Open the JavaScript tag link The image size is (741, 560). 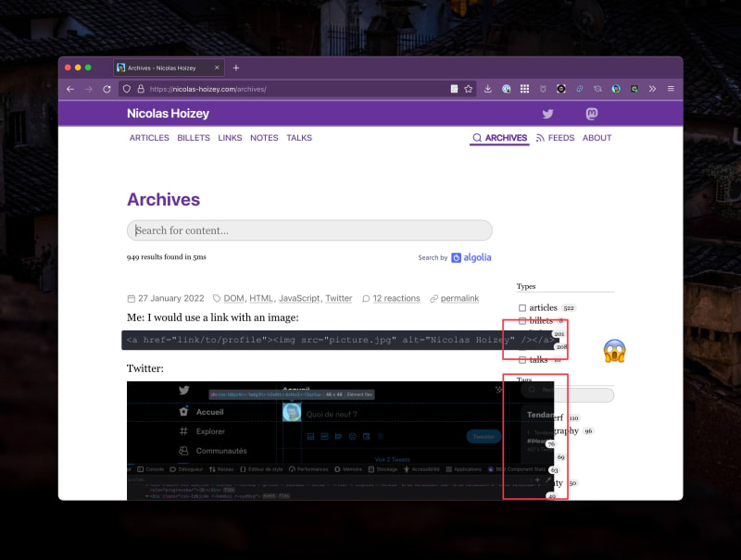tap(299, 298)
